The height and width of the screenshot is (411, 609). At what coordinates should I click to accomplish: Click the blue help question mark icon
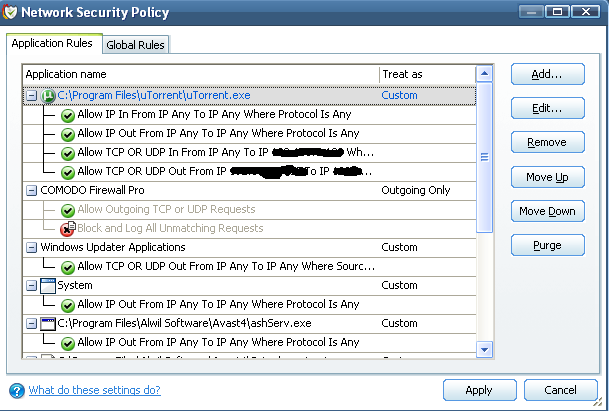tap(17, 390)
